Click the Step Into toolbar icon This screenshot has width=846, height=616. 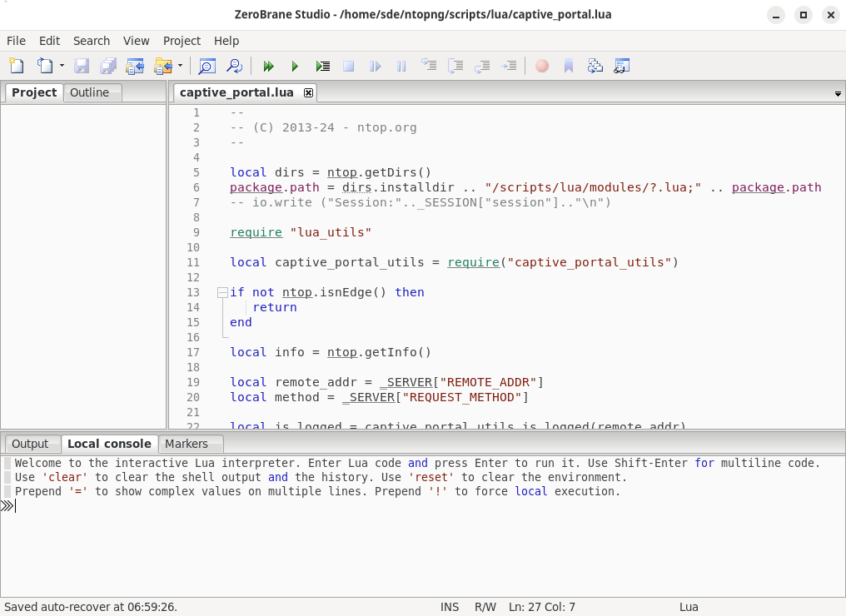429,66
